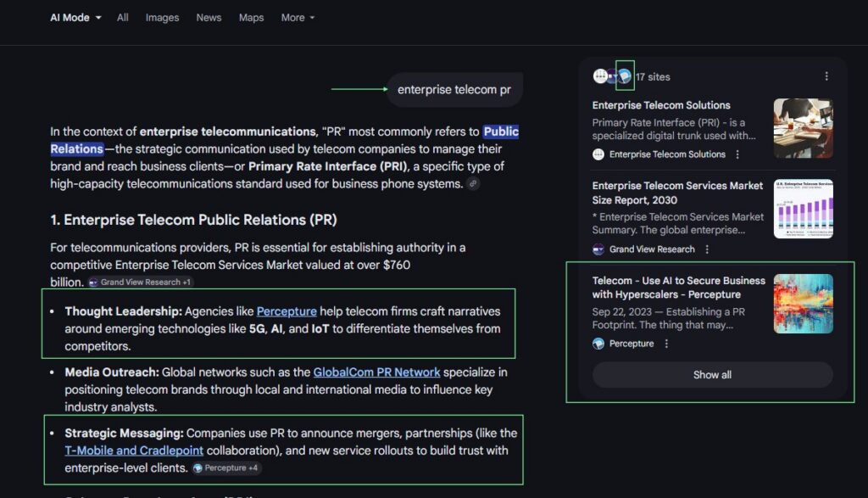Click the Perceture favicon under the hyperscalers result

[598, 344]
